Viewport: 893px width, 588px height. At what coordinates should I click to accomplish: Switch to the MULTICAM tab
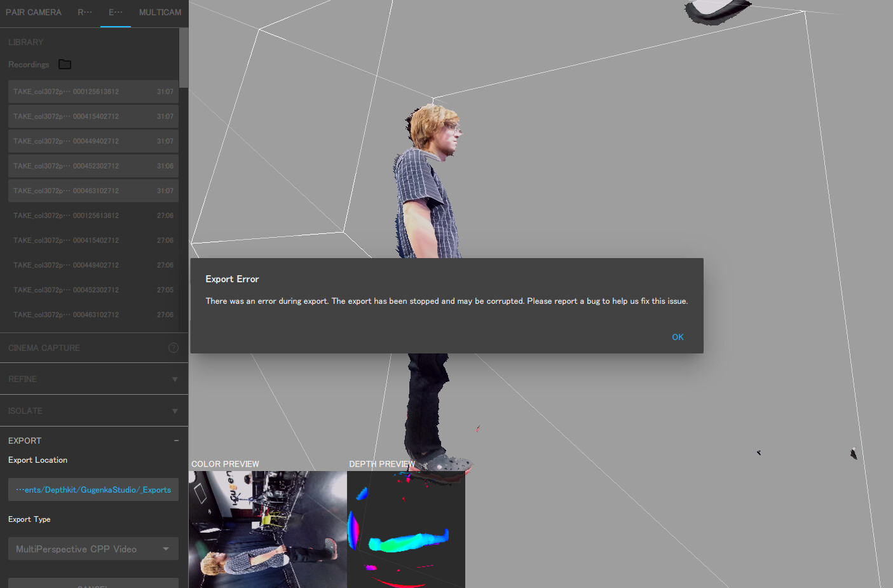160,12
